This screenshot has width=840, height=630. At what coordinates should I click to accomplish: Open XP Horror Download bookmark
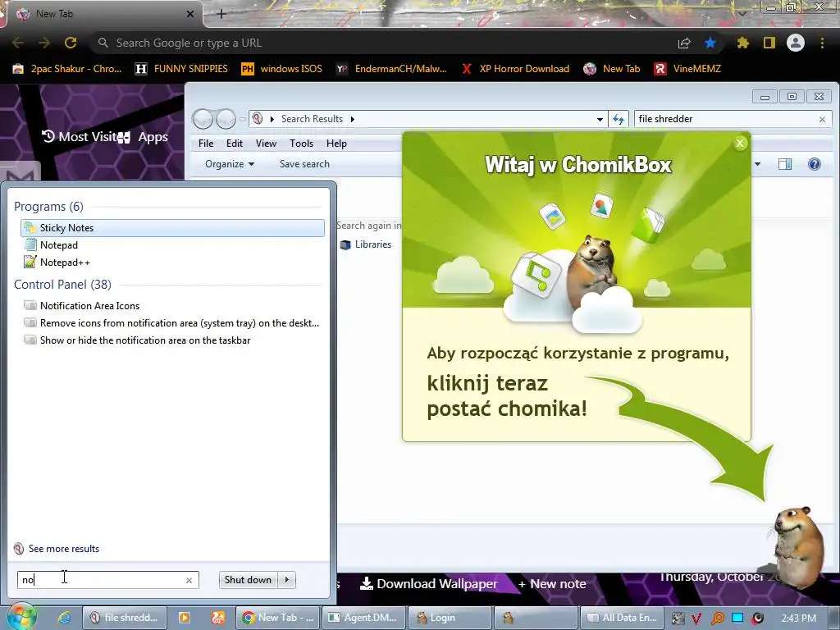click(x=515, y=69)
